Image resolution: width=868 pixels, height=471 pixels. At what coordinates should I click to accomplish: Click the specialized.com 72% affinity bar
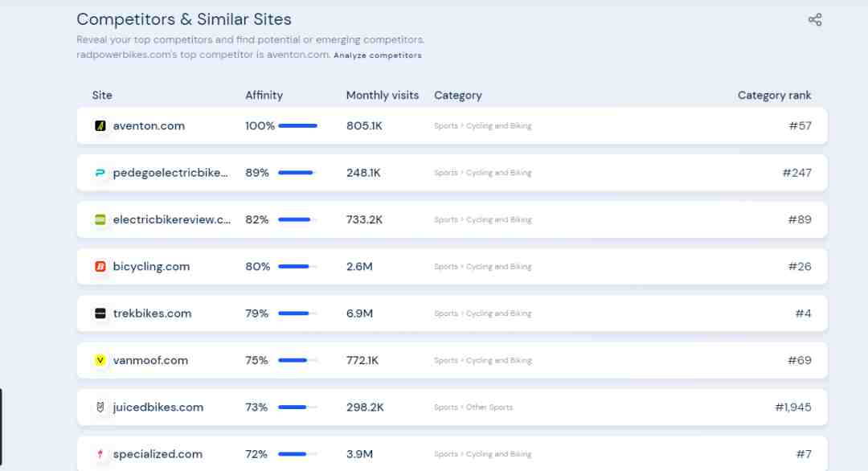(x=298, y=454)
